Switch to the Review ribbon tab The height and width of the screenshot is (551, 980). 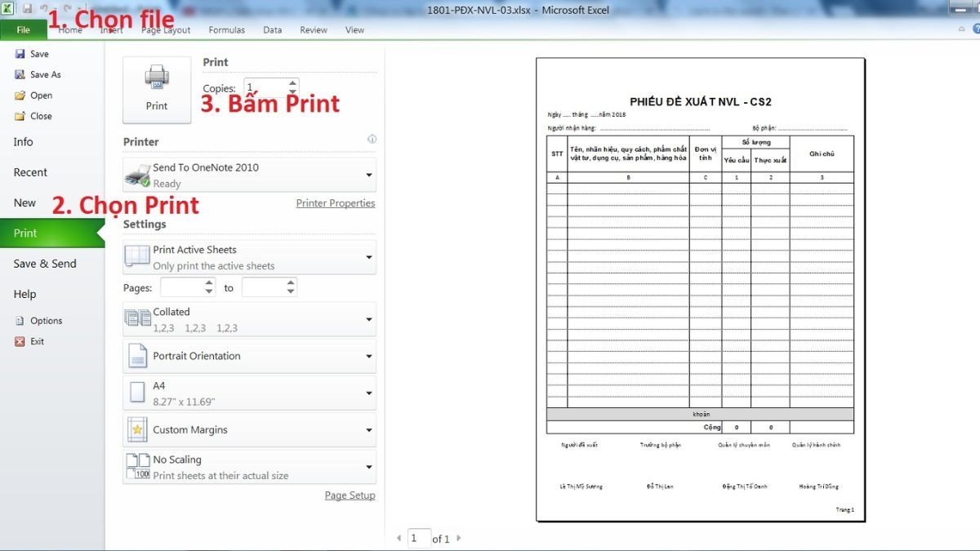313,29
